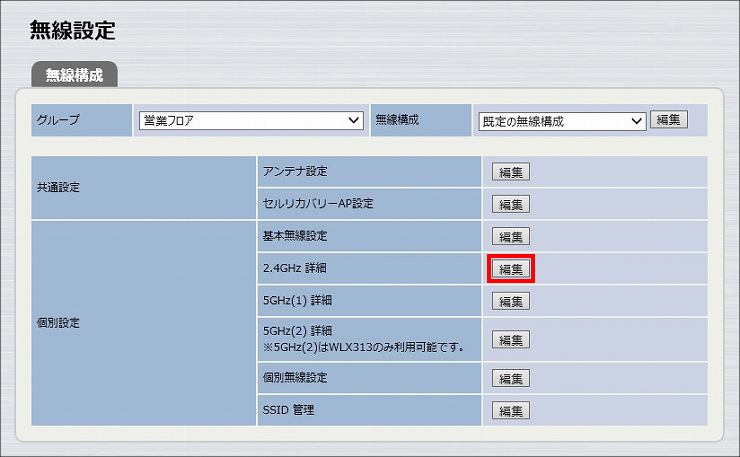Viewport: 740px width, 457px height.
Task: Click 編集 button next to 既定の無線構成 dropdown
Action: click(x=669, y=119)
